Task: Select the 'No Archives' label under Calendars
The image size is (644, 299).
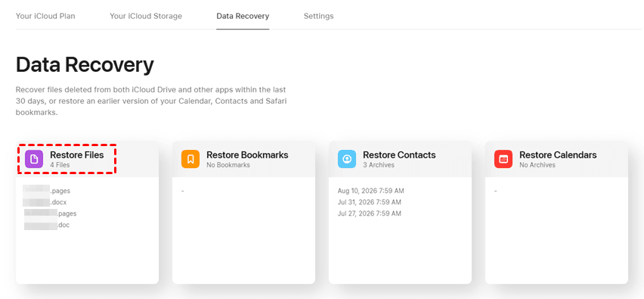Action: pos(537,165)
